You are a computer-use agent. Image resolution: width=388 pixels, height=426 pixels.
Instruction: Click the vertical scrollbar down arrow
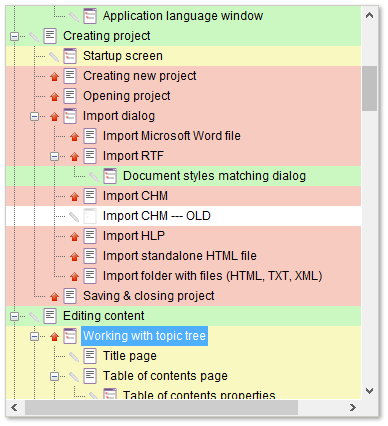click(369, 390)
